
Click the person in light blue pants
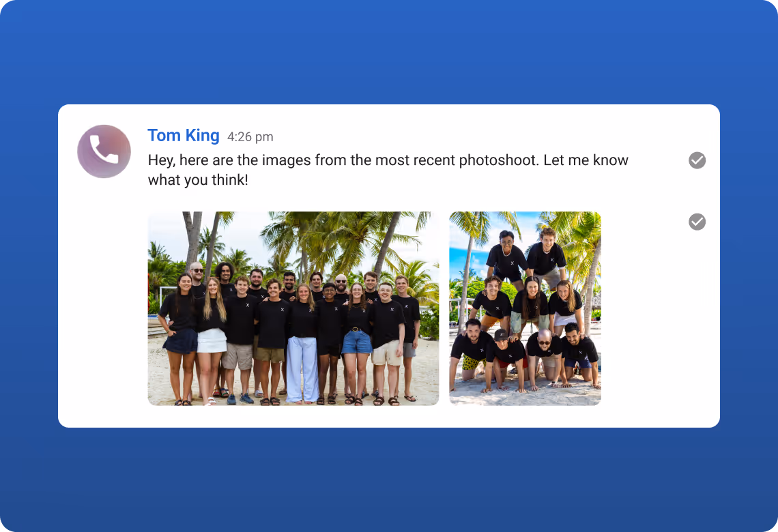coord(302,344)
